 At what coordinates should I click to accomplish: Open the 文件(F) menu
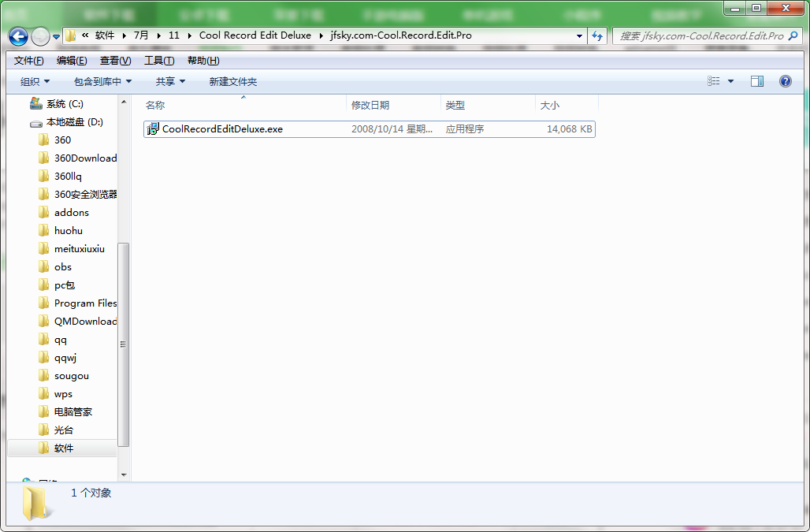click(x=29, y=61)
